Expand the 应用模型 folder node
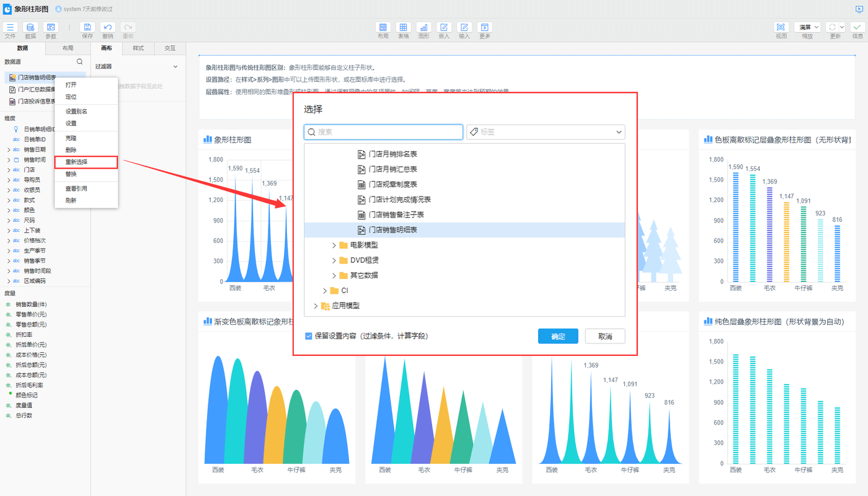Viewport: 868px width, 496px height. click(316, 306)
